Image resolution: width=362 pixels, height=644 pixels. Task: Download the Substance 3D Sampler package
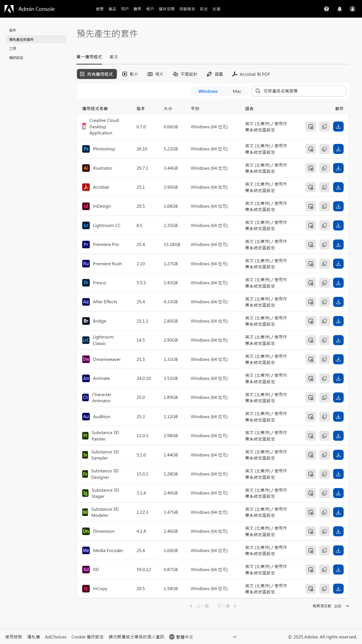pos(338,455)
